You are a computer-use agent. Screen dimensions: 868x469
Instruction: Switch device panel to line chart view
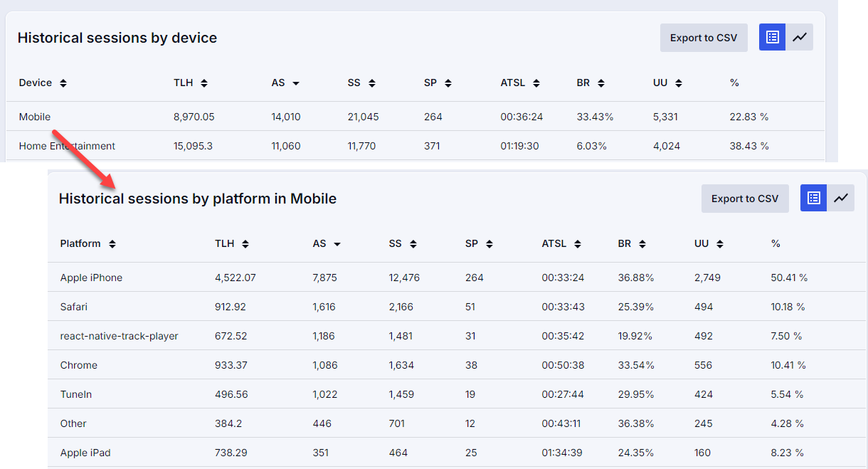800,38
